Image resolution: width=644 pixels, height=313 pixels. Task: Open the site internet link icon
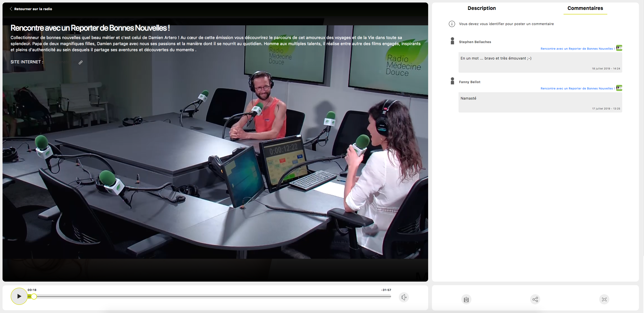click(80, 62)
